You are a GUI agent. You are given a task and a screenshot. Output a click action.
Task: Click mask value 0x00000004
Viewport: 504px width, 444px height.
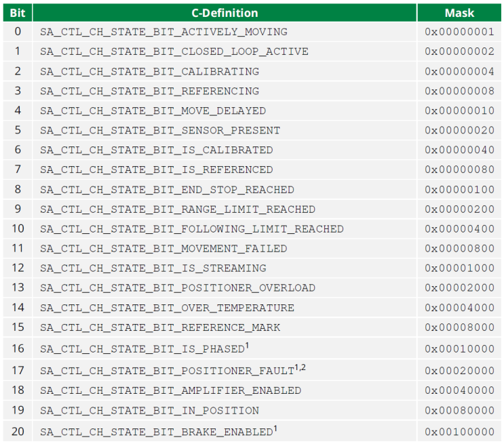pos(459,71)
